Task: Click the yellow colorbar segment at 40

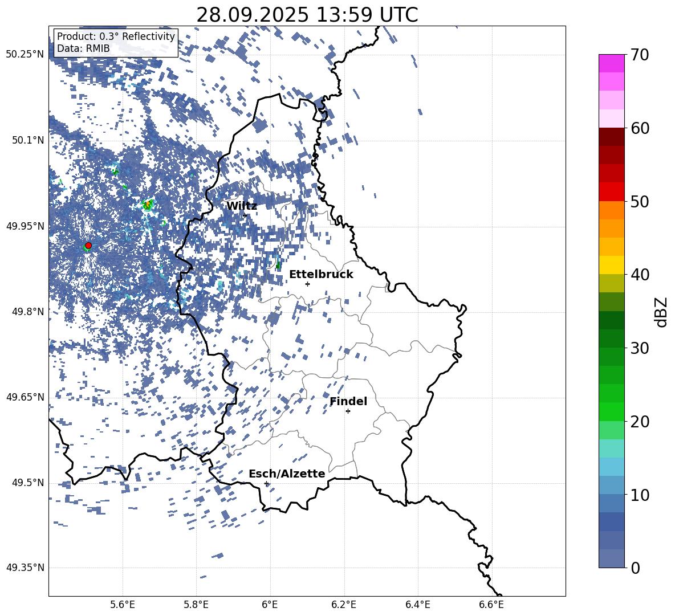Action: [x=611, y=266]
